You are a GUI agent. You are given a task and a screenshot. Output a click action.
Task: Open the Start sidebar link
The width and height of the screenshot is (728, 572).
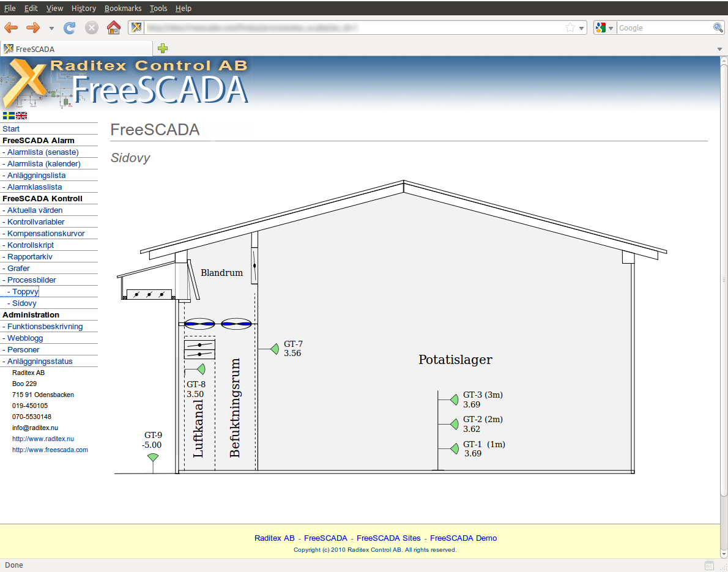pos(11,128)
